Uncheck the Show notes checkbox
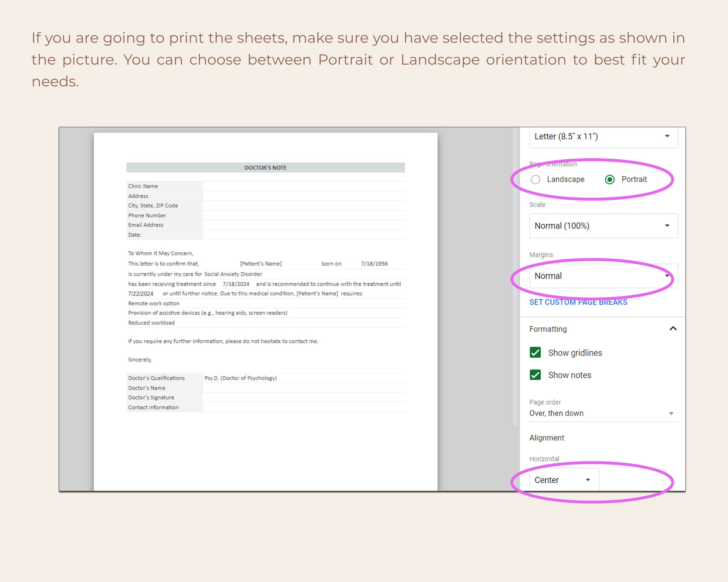The height and width of the screenshot is (582, 728). click(x=535, y=375)
